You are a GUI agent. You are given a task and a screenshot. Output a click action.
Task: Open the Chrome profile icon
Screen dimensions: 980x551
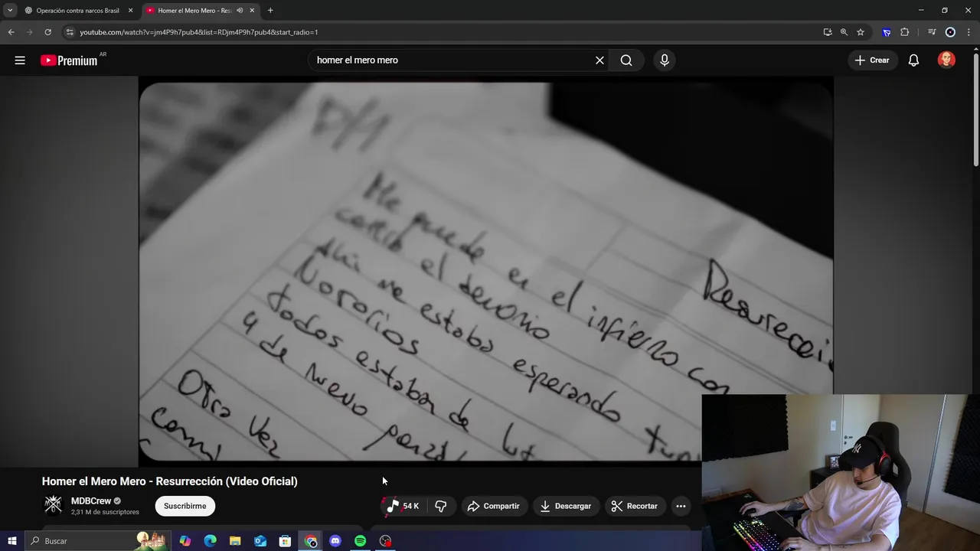click(950, 32)
